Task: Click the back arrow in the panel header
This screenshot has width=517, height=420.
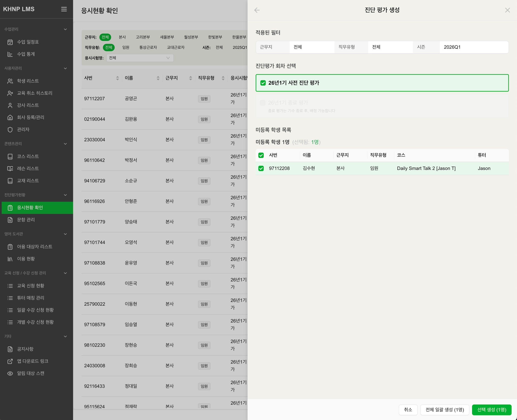Action: (x=257, y=10)
